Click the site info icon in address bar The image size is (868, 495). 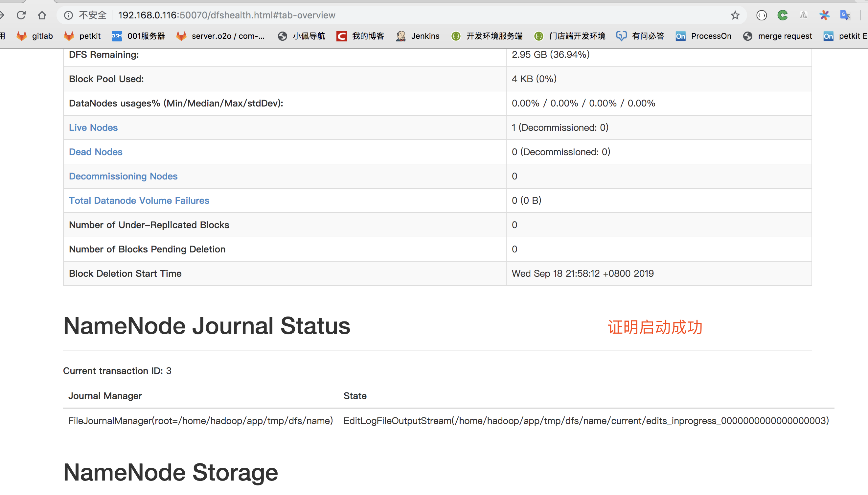68,15
